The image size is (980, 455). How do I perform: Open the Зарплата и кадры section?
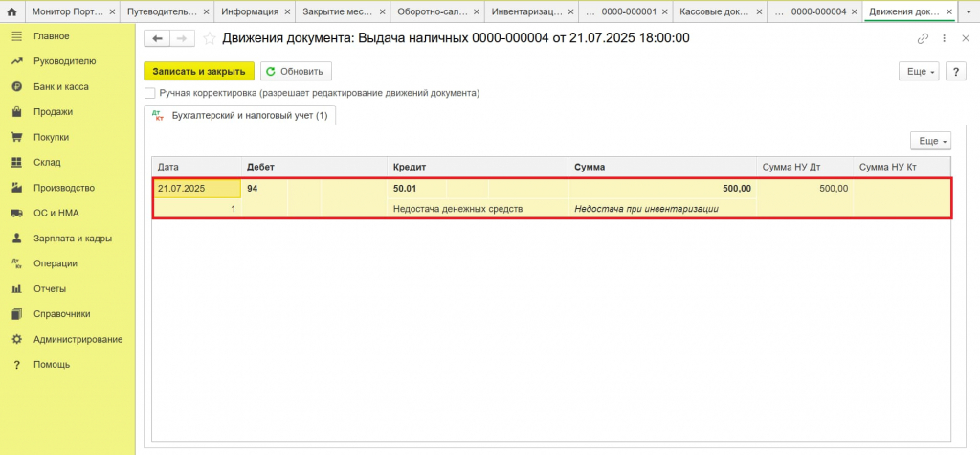click(x=73, y=239)
